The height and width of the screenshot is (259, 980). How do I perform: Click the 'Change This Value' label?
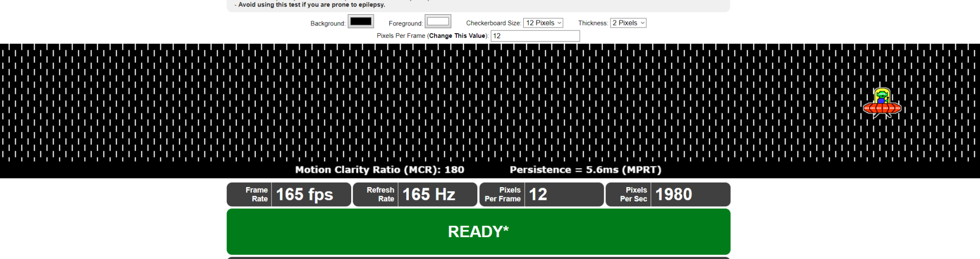pyautogui.click(x=457, y=36)
